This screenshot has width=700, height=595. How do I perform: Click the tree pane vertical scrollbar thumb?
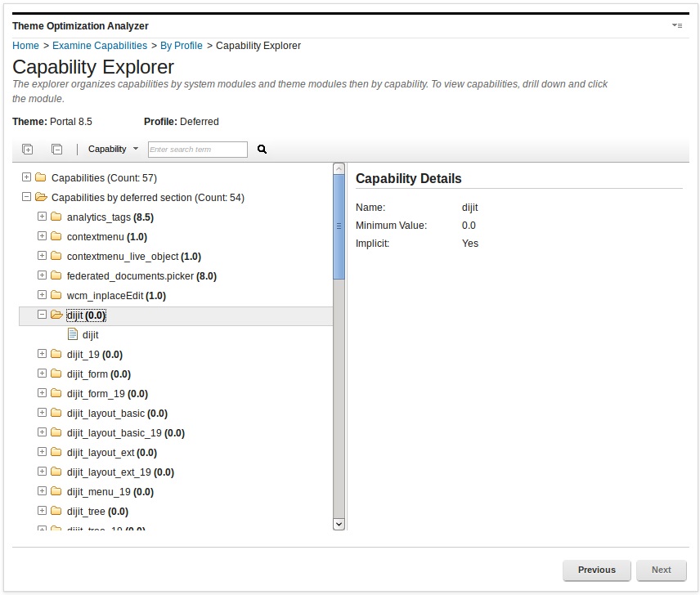[x=339, y=226]
